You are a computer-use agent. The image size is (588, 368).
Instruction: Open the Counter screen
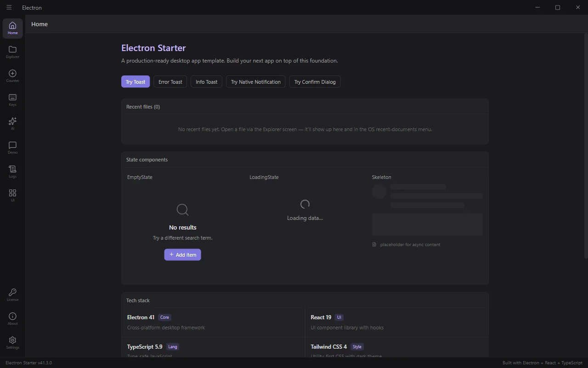(x=12, y=76)
